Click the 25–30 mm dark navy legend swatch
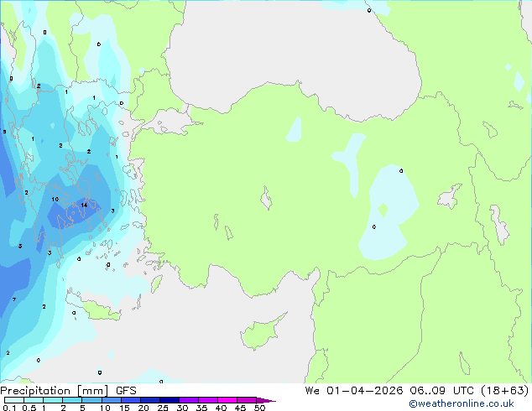 170,400
